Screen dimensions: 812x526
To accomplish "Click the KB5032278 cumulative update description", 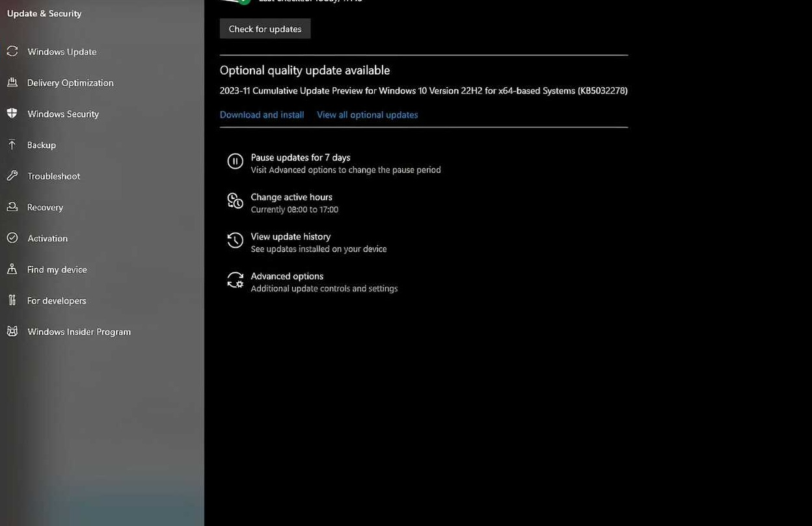I will click(x=424, y=91).
